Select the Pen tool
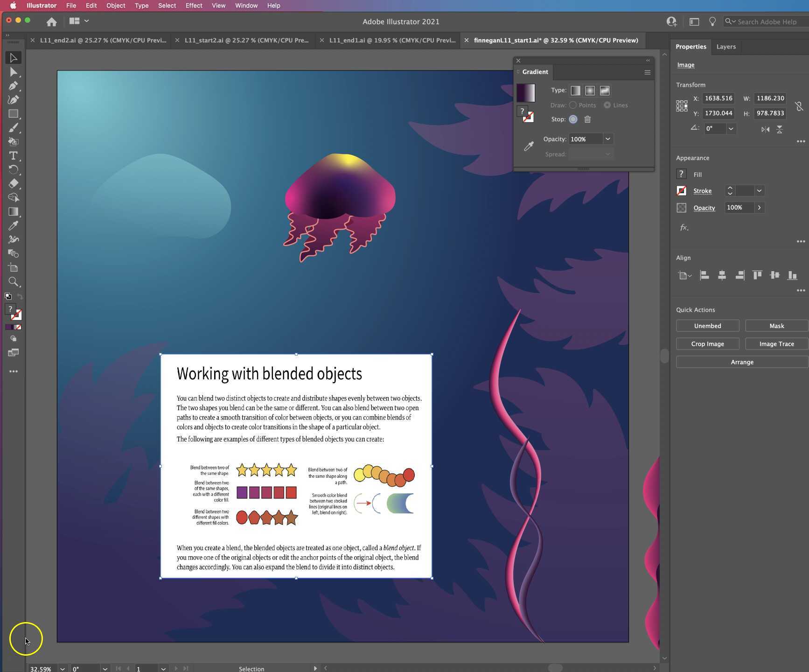The image size is (809, 672). 14,86
